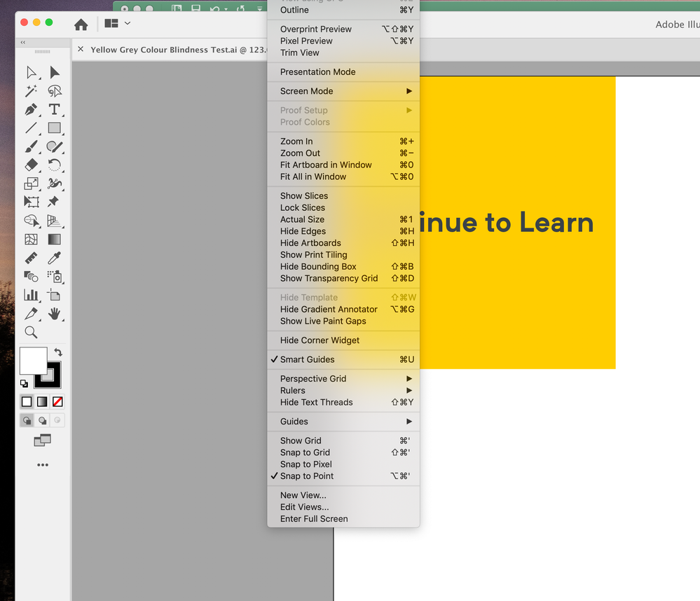Select the Paintbrush tool

pyautogui.click(x=31, y=146)
